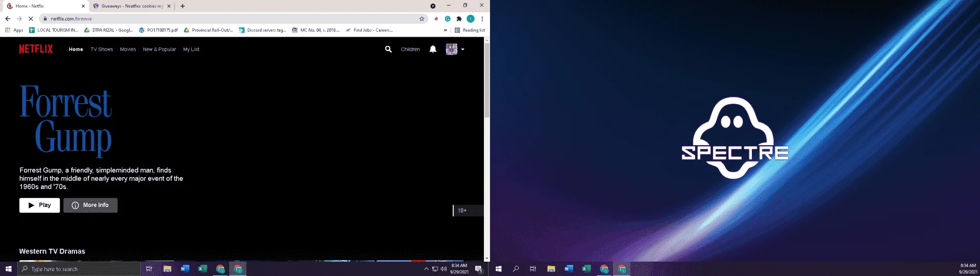Click the Type here to search box
The height and width of the screenshot is (276, 980).
point(79,269)
